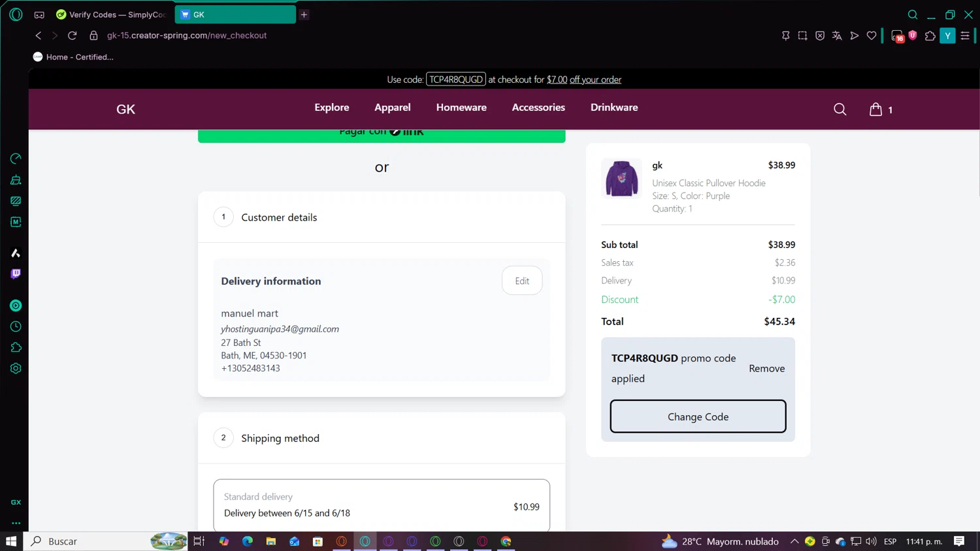The width and height of the screenshot is (980, 551).
Task: Open Task View in taskbar
Action: 199,541
